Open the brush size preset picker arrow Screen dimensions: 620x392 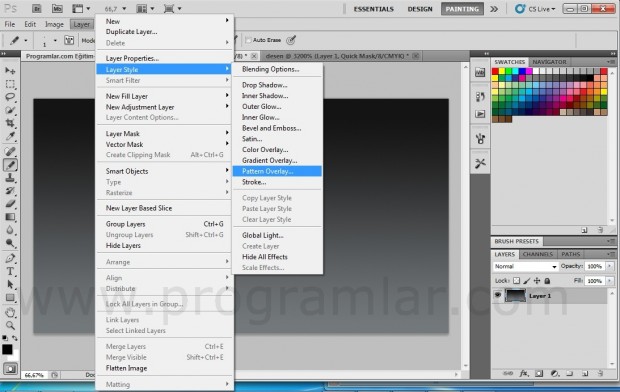tap(55, 40)
